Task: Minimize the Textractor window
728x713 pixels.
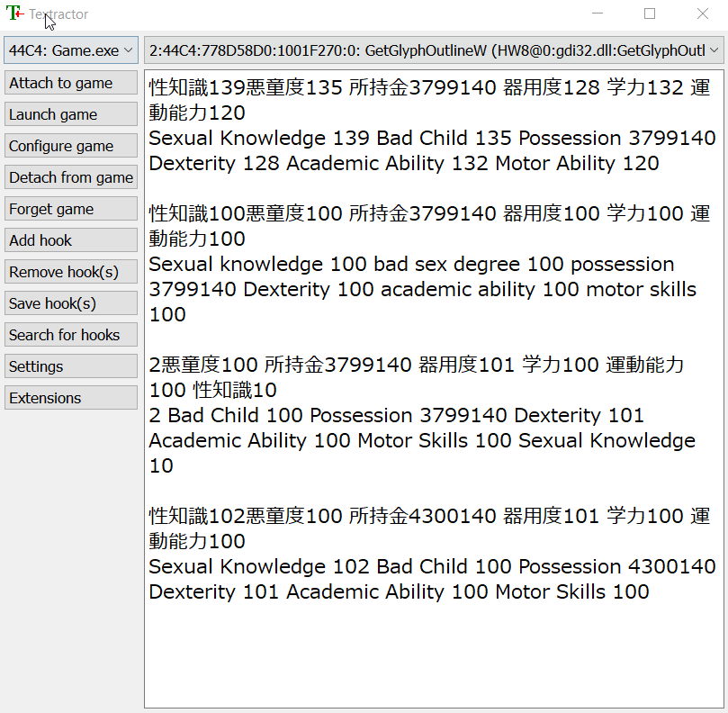Action: coord(598,15)
